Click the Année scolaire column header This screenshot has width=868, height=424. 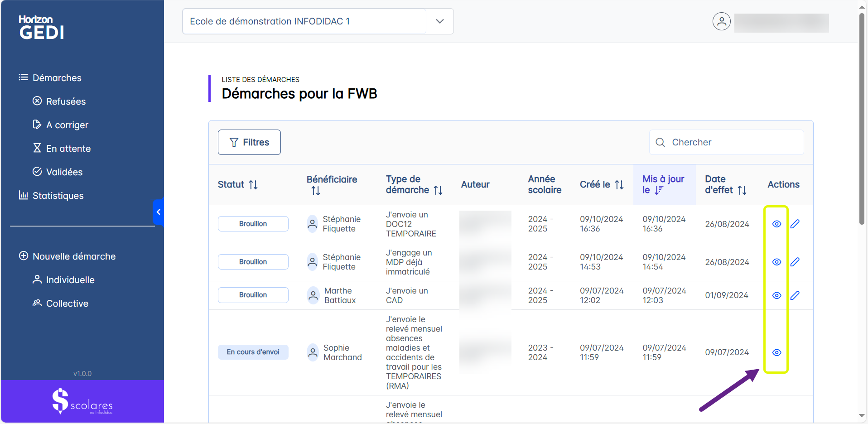[545, 185]
